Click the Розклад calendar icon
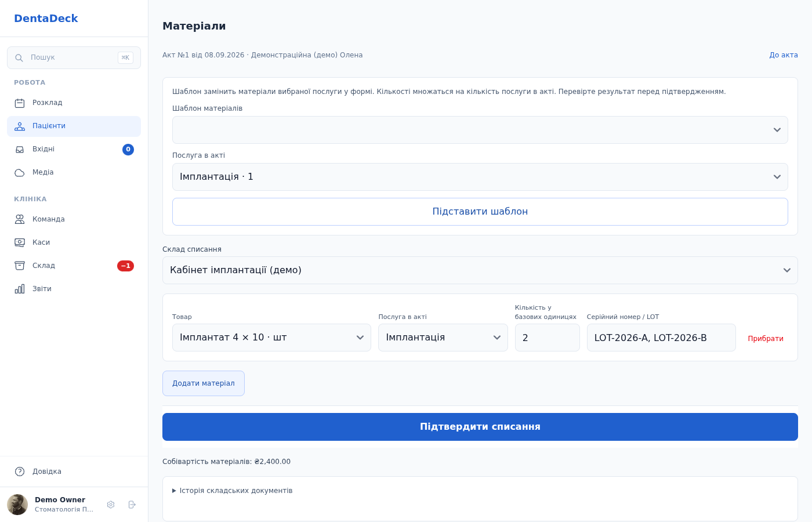The image size is (812, 522). point(20,103)
